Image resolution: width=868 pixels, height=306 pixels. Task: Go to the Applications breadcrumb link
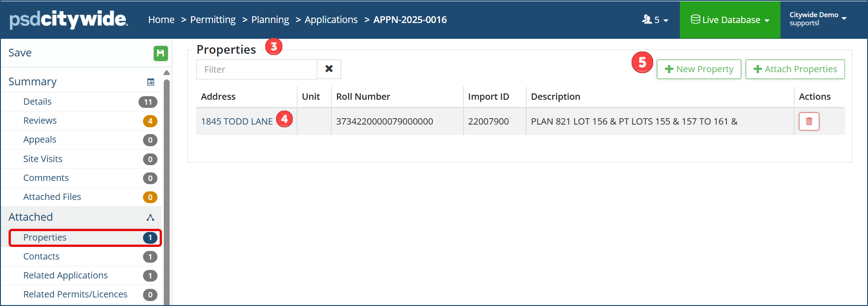click(x=331, y=20)
